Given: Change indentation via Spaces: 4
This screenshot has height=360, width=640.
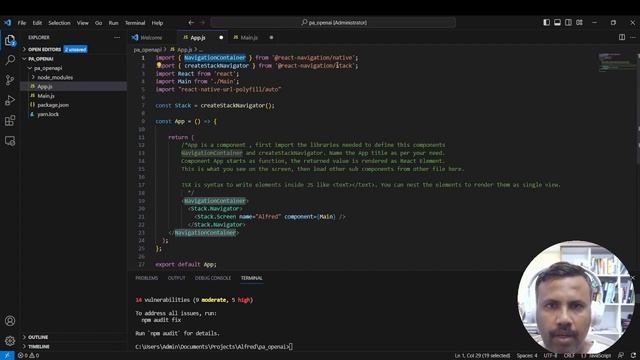Looking at the screenshot, I should pyautogui.click(x=527, y=356).
